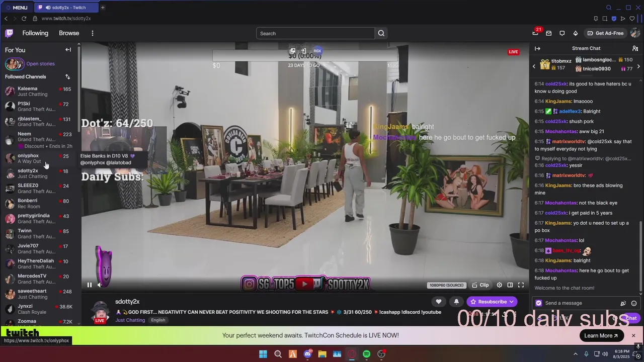Click the address bar URL
Screen dimensions: 644x362
click(x=66, y=19)
